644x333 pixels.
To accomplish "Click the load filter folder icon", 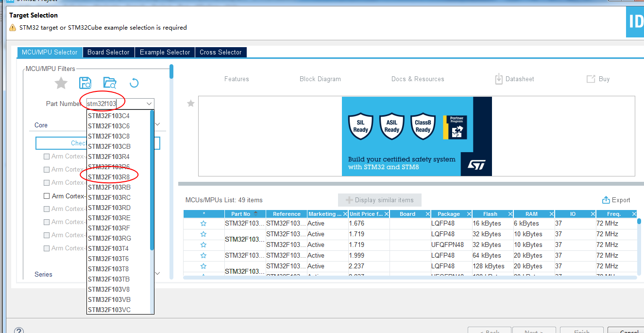I will tap(110, 83).
